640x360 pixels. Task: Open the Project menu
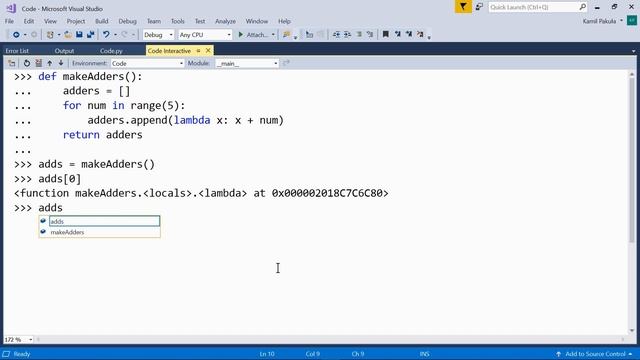tap(76, 21)
